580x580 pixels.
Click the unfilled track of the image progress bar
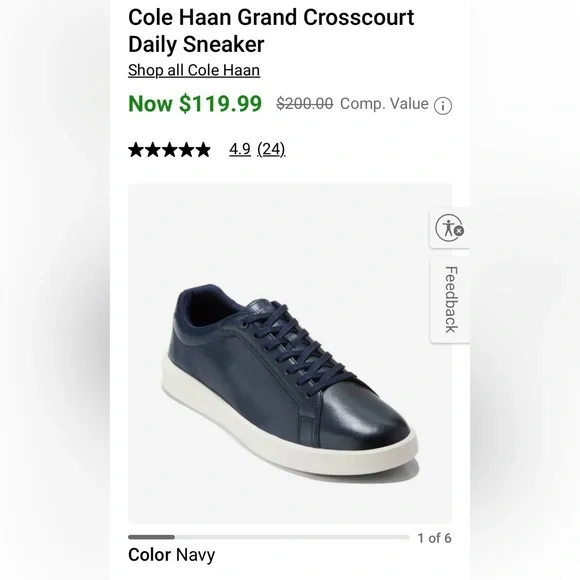coord(292,537)
